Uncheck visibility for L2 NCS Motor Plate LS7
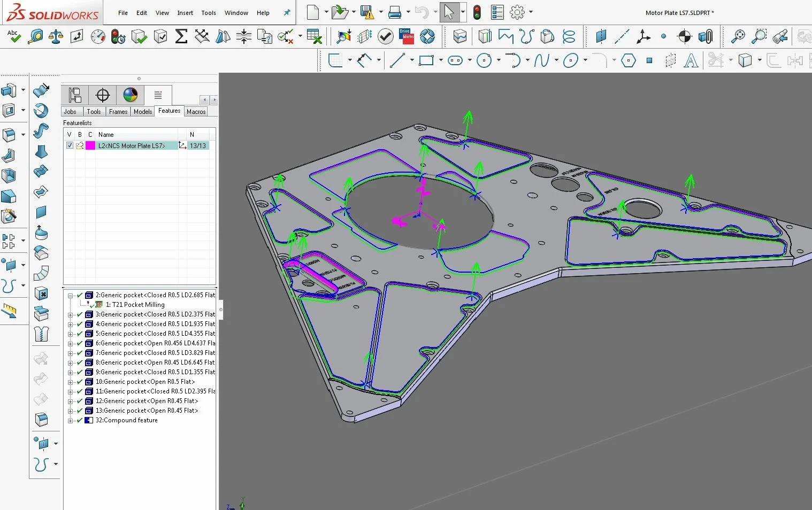Viewport: 812px width, 510px height. pyautogui.click(x=69, y=145)
